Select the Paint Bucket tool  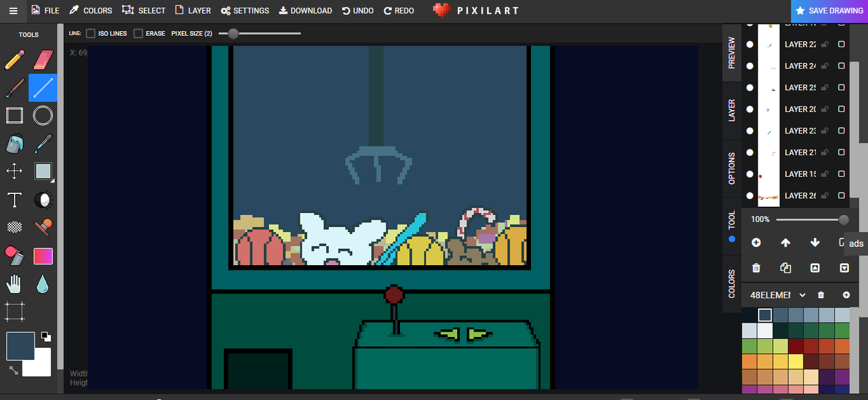[x=14, y=144]
